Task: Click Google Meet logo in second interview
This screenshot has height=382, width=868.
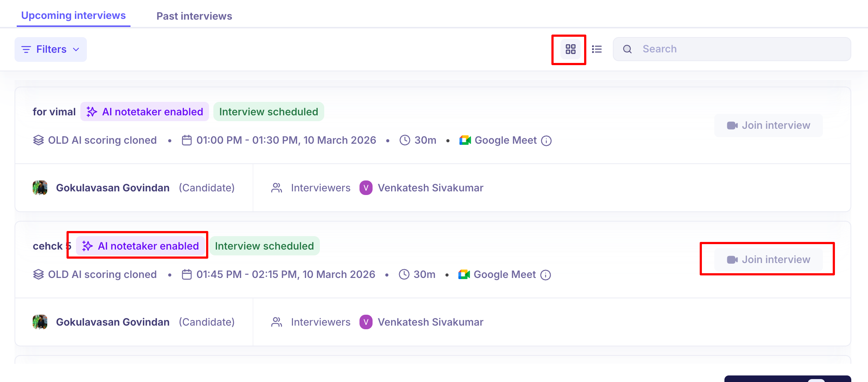Action: pyautogui.click(x=464, y=275)
